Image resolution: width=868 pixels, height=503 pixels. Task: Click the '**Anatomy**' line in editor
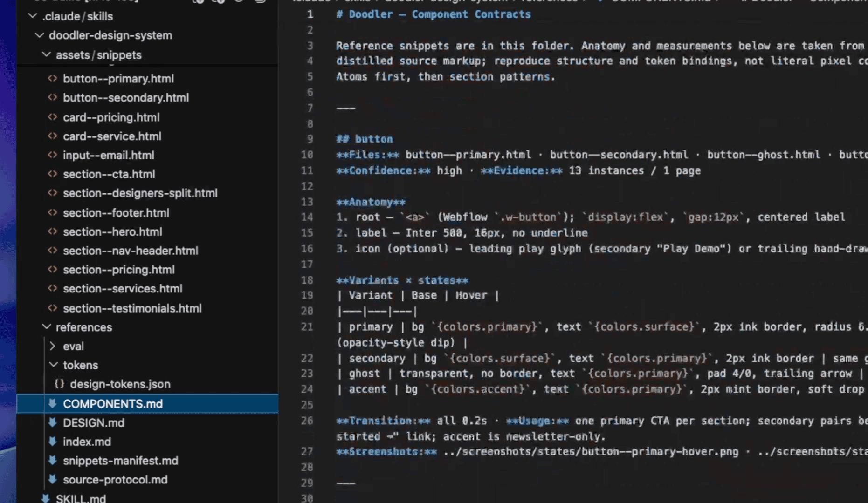371,202
